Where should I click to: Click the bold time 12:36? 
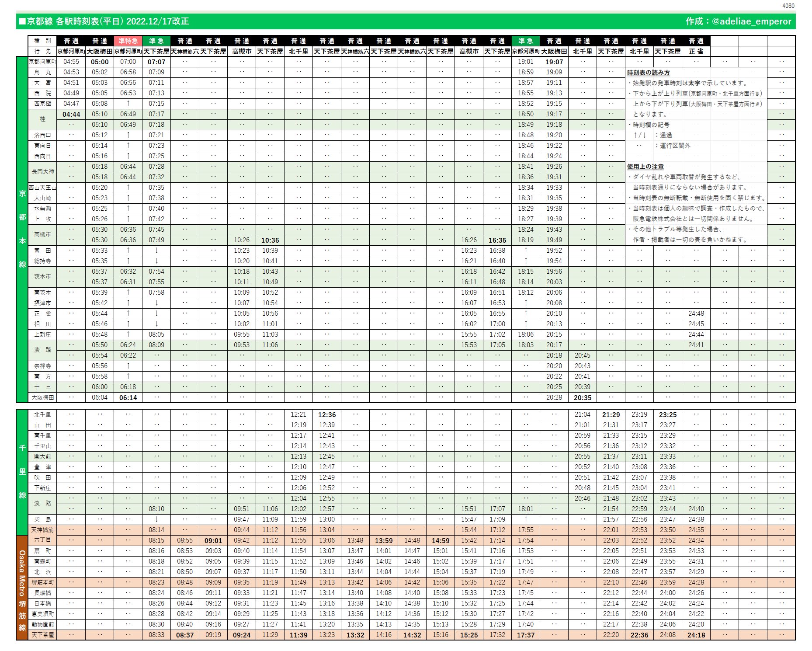click(x=327, y=414)
